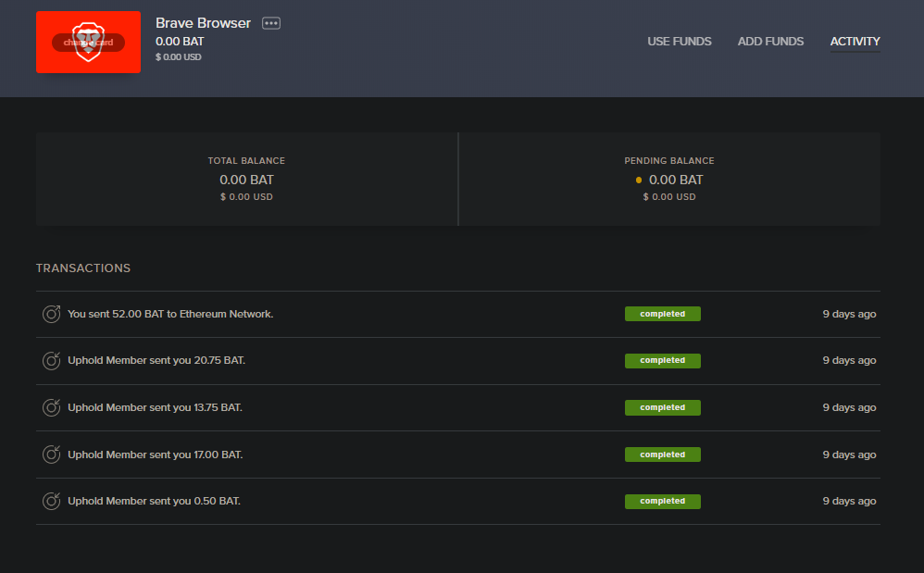Screen dimensions: 924x573
Task: Click the $ 0.00 USD header balance
Action: [x=178, y=57]
